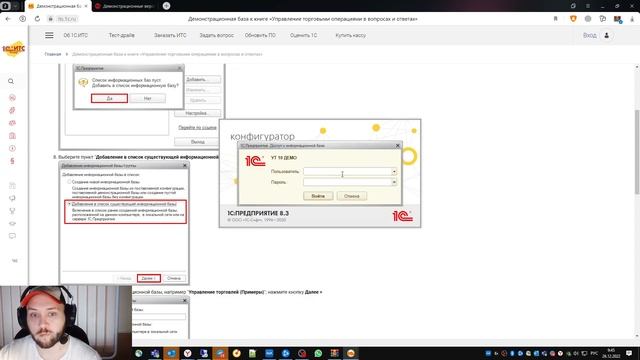Click Перейти по ссылке link in image

[197, 128]
